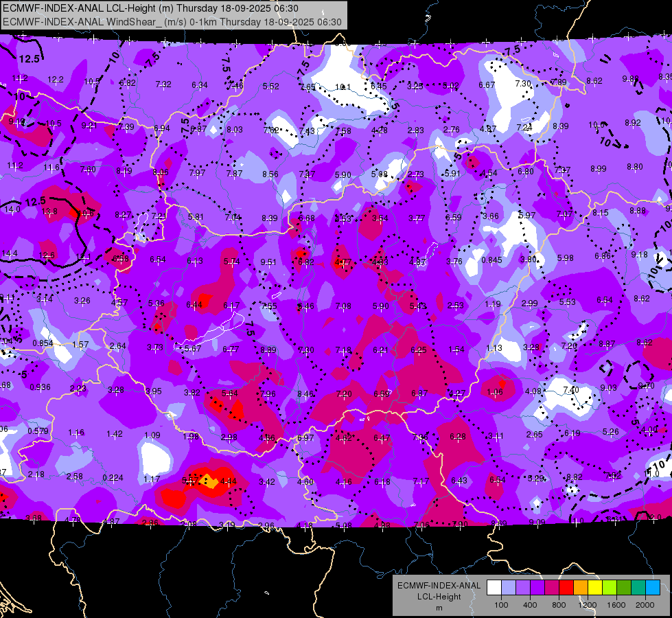This screenshot has height=618, width=672.
Task: Click the wind shear value 11.6
Action: 51,168
